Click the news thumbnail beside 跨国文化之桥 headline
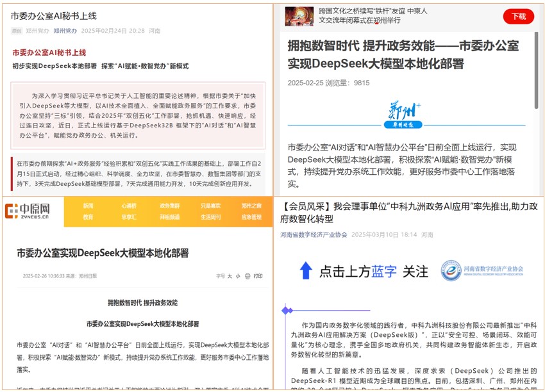 [x=299, y=16]
